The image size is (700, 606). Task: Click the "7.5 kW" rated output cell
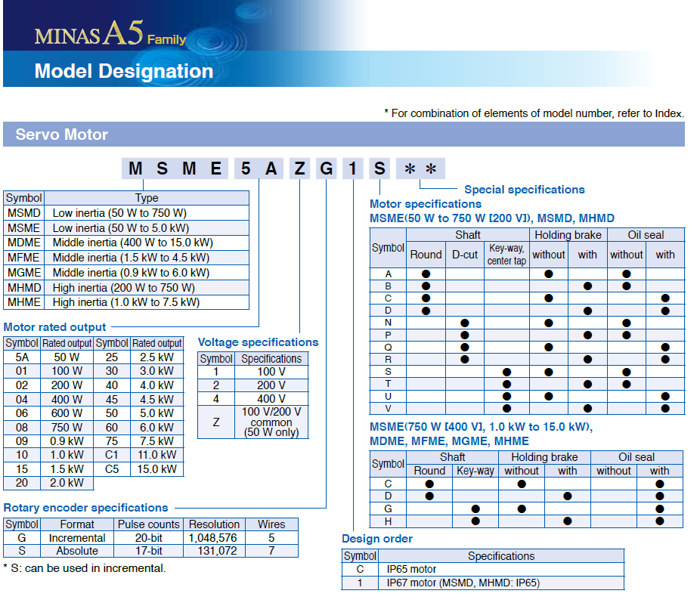pyautogui.click(x=156, y=441)
